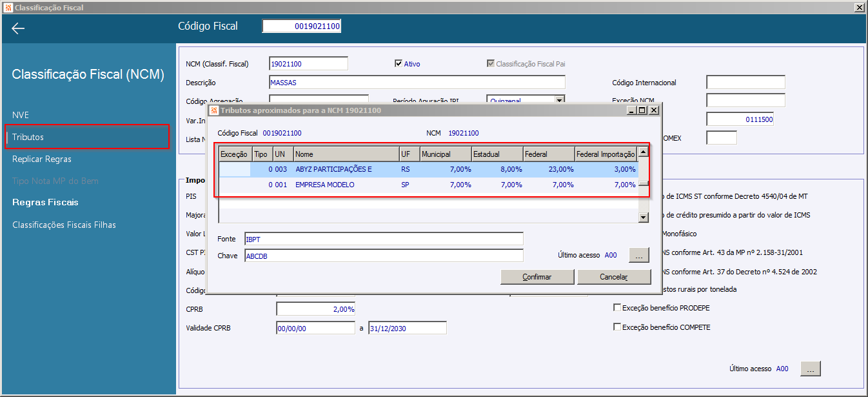Click the Fonte input field
The height and width of the screenshot is (397, 868).
pyautogui.click(x=383, y=239)
